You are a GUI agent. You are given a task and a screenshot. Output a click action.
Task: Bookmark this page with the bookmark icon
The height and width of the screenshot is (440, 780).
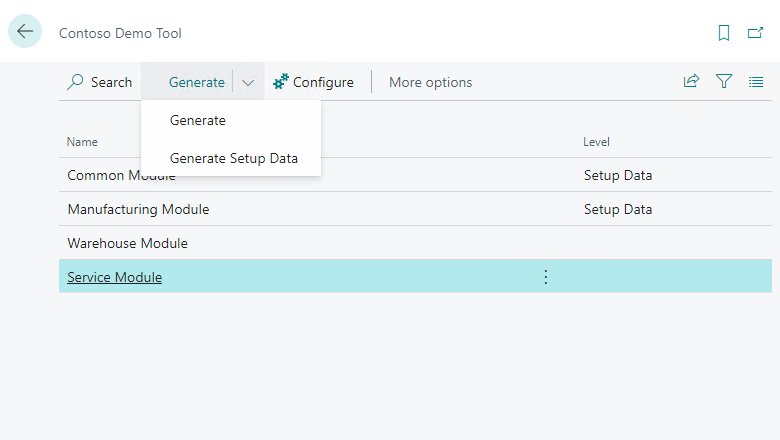click(724, 33)
